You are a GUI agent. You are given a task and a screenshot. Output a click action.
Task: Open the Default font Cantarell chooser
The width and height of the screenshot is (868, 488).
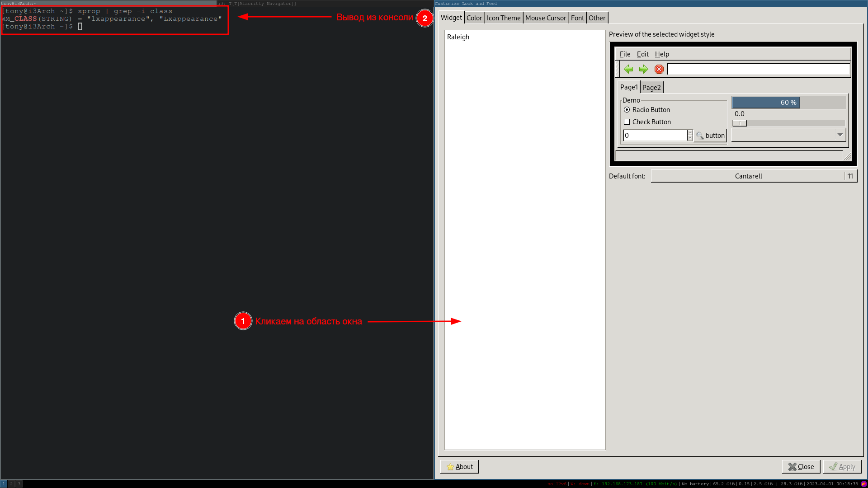pyautogui.click(x=754, y=176)
